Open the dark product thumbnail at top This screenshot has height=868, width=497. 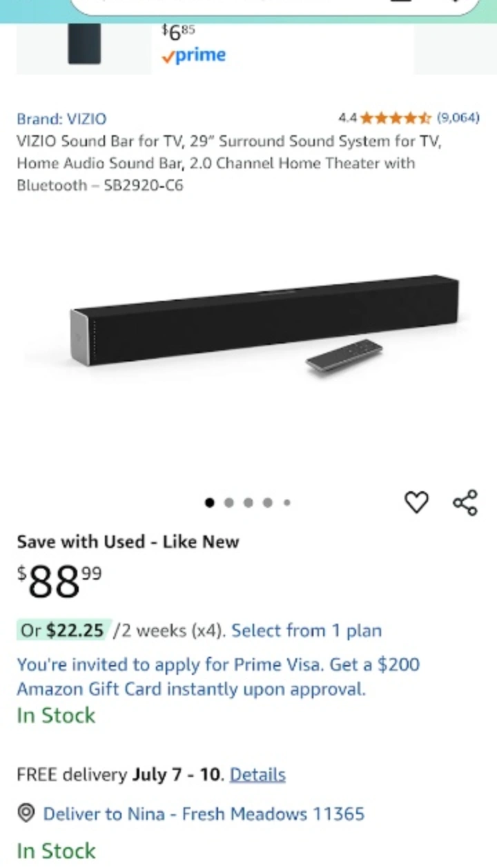tap(84, 44)
